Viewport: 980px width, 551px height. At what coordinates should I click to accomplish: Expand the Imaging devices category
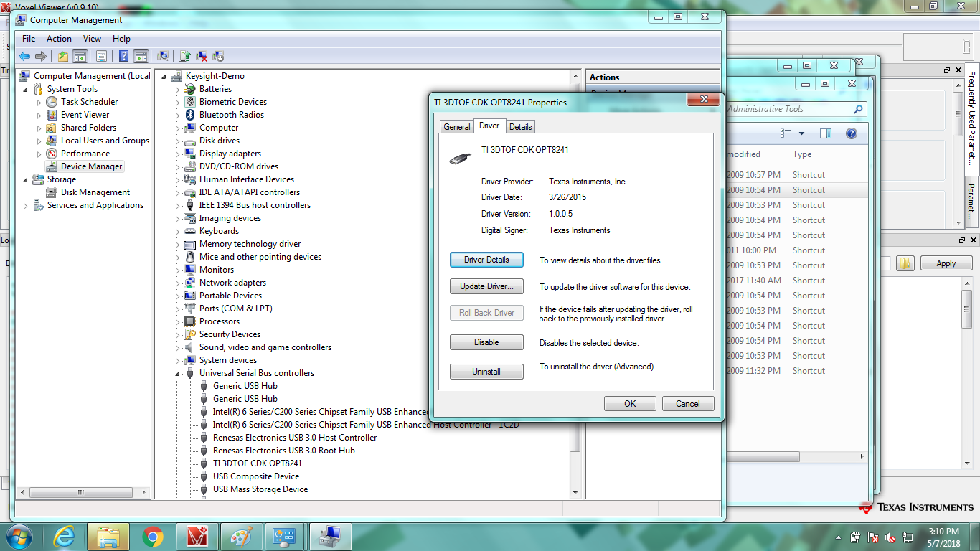(178, 219)
